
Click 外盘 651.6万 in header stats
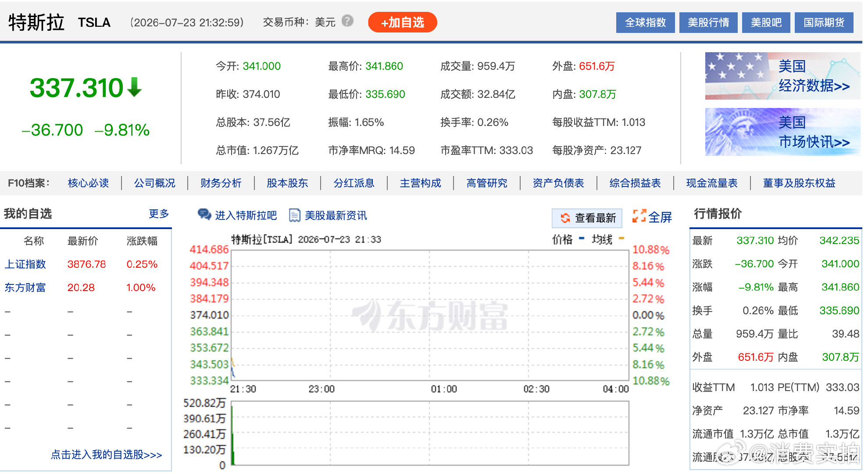(597, 66)
